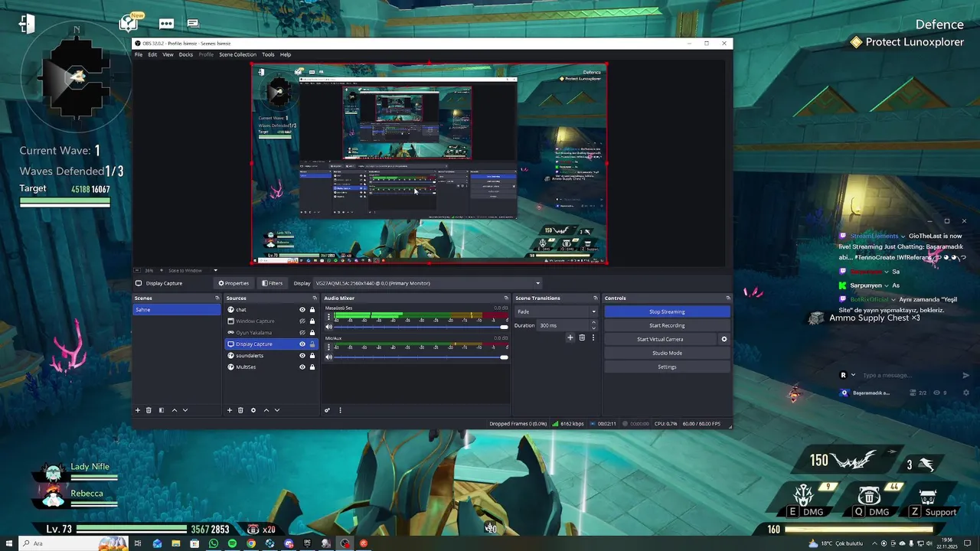Open virtual camera settings gear
This screenshot has width=980, height=551.
pos(724,339)
